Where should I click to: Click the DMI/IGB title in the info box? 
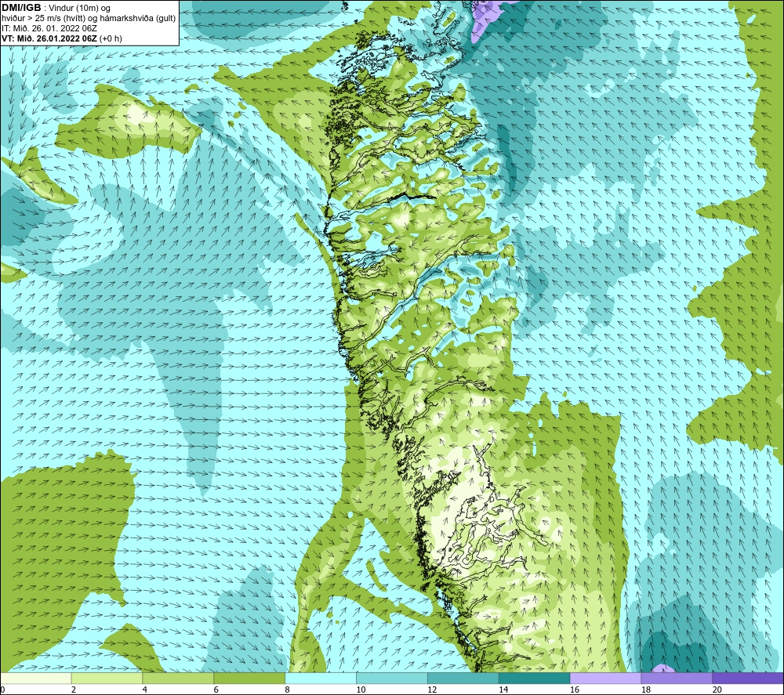[21, 8]
